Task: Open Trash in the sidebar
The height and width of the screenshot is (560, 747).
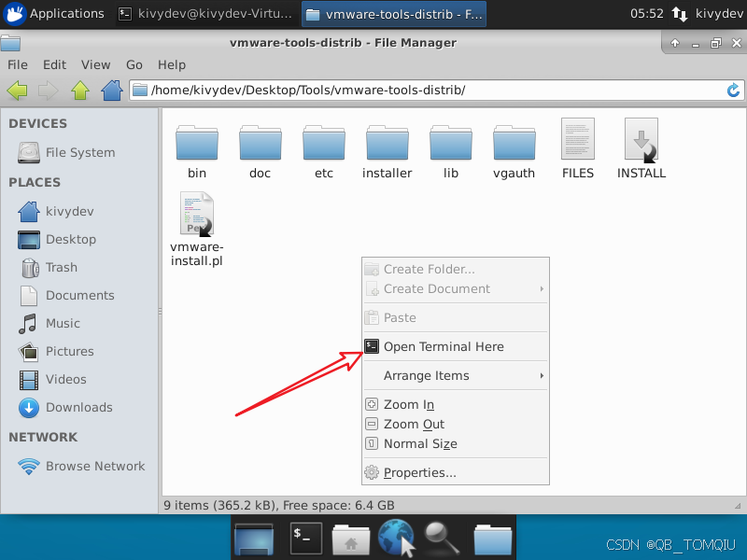Action: coord(48,268)
